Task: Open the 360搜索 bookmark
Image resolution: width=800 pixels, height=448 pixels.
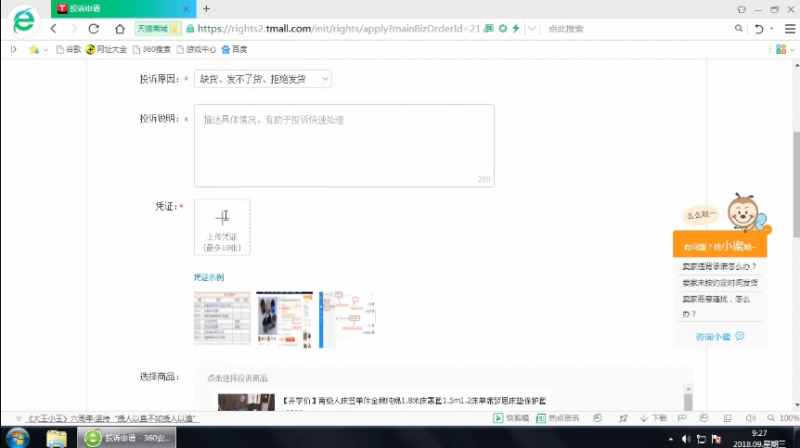Action: (152, 49)
